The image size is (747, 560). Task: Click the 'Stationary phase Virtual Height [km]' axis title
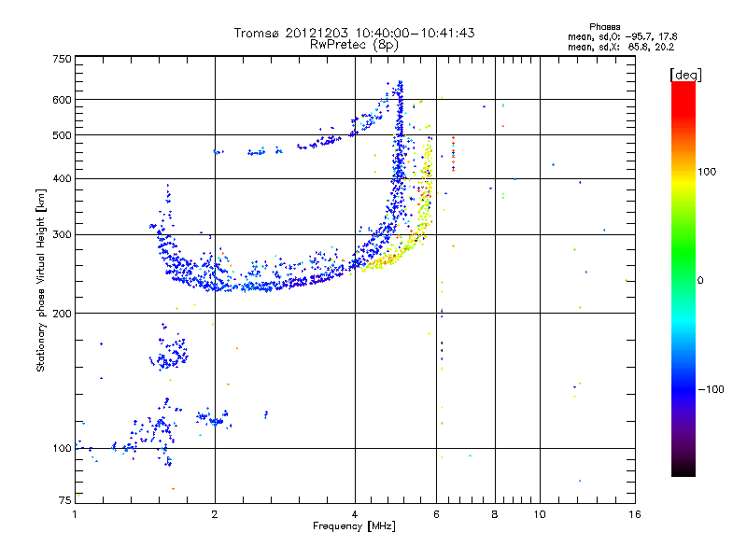coord(41,281)
